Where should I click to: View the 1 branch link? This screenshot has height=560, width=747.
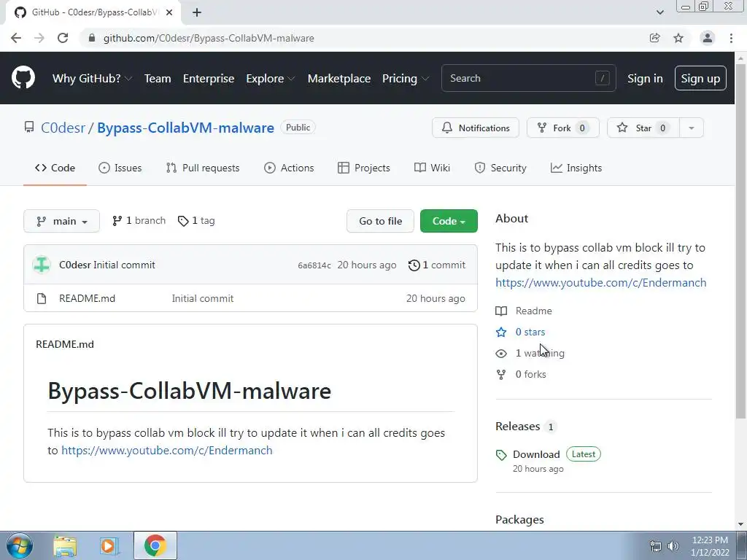click(139, 220)
